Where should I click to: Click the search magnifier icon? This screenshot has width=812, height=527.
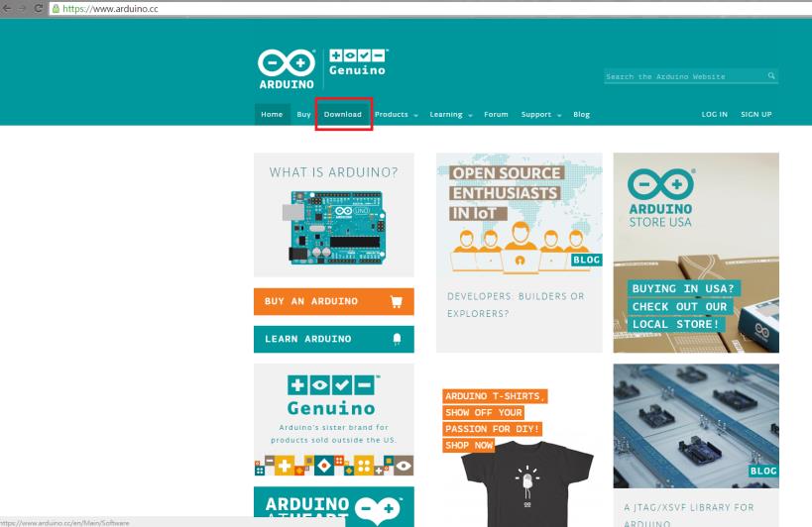770,76
